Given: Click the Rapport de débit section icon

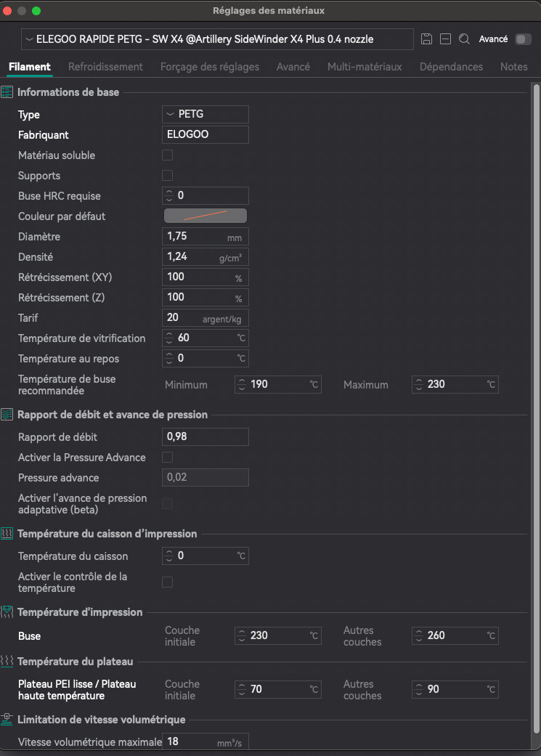Looking at the screenshot, I should coord(7,415).
